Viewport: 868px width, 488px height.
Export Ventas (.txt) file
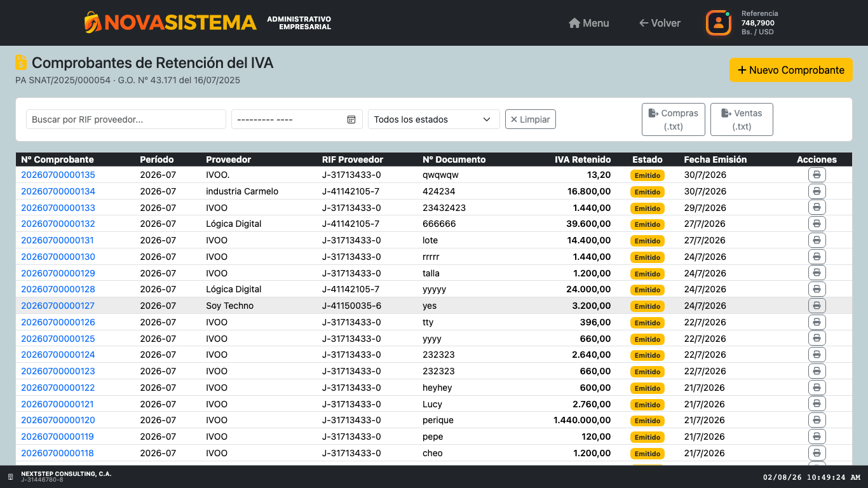[742, 119]
